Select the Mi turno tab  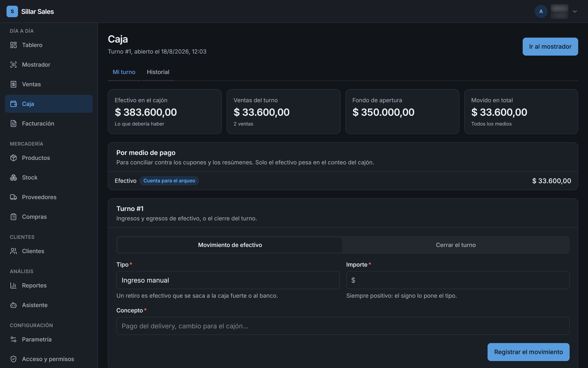124,72
